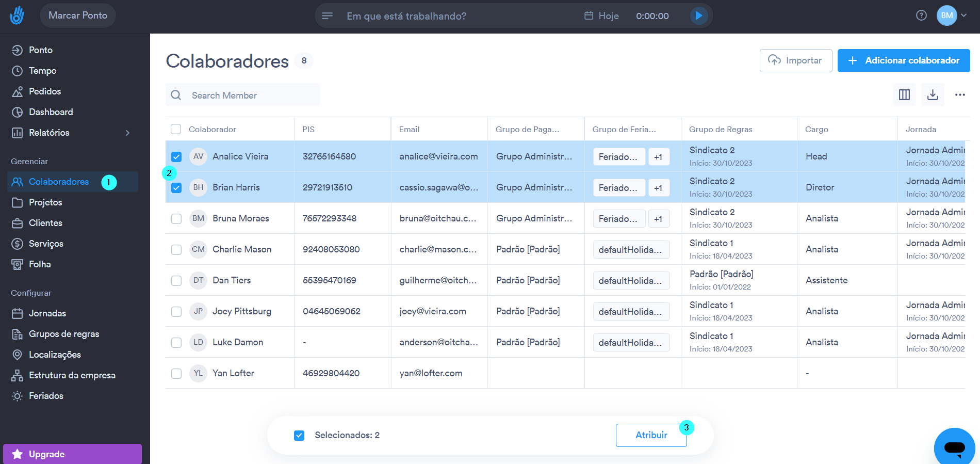Uncheck Brian Harris's checkbox

[x=176, y=187]
